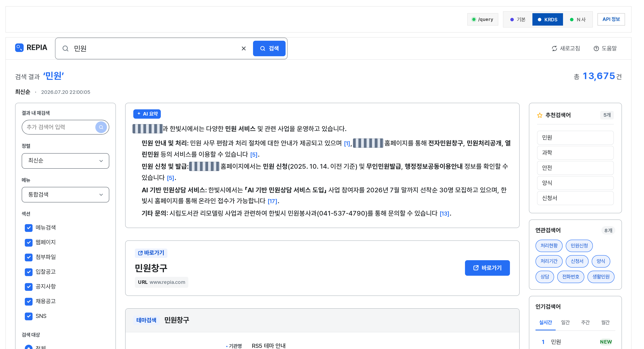Click the rank 1 popular keyword 민원
This screenshot has width=644, height=349.
556,342
